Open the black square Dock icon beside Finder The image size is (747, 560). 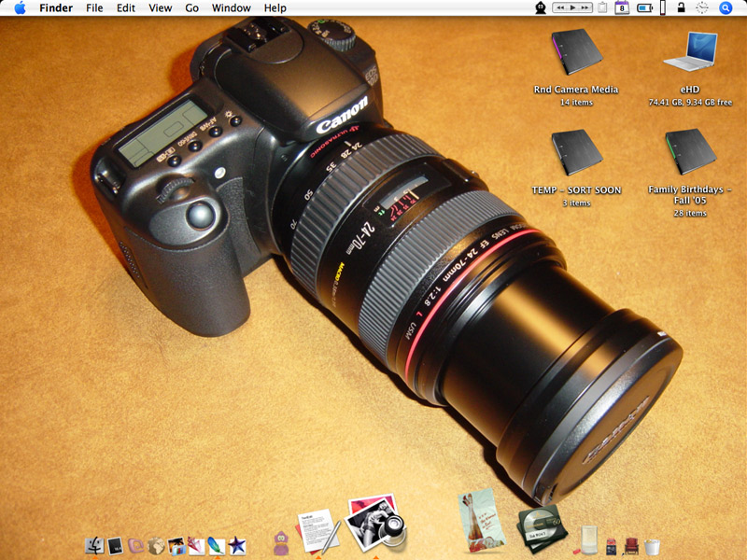(115, 546)
